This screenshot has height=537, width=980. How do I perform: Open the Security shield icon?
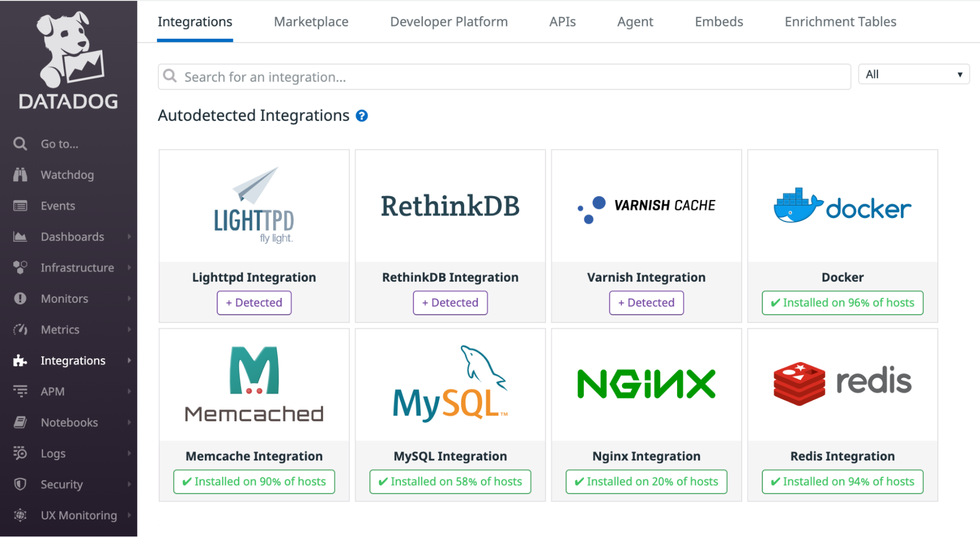20,484
